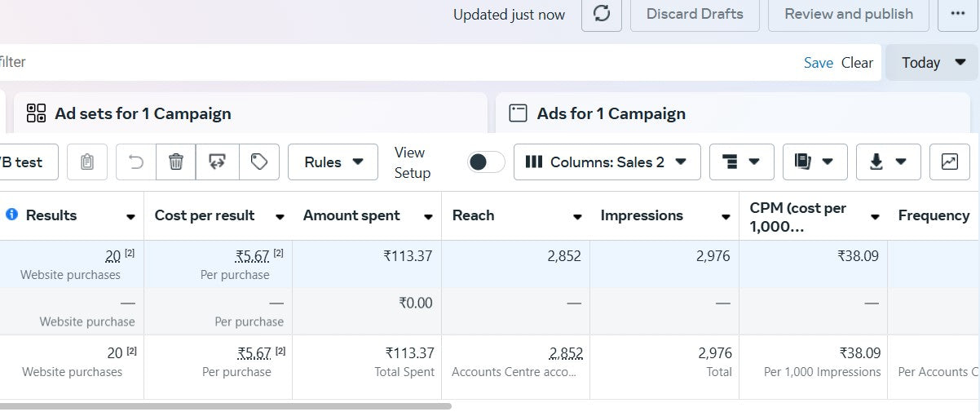
Task: Open the export download dropdown
Action: 889,162
